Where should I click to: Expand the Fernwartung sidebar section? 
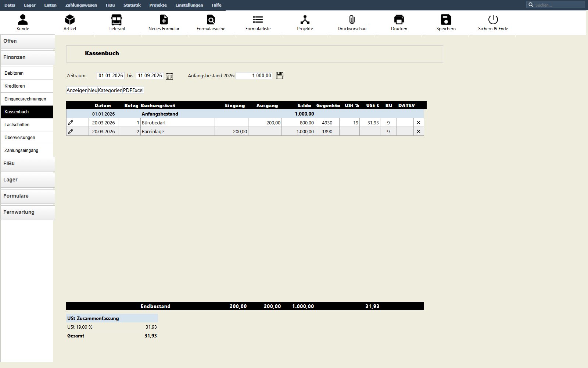tap(28, 212)
